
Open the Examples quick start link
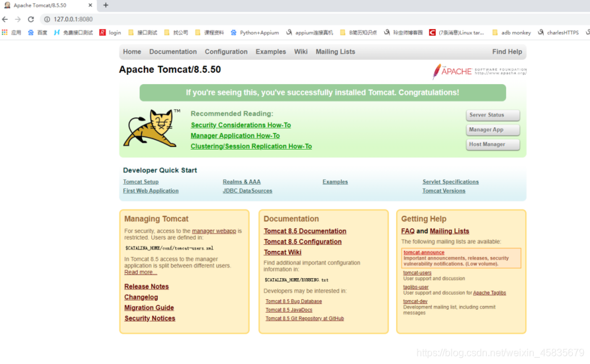pos(335,182)
